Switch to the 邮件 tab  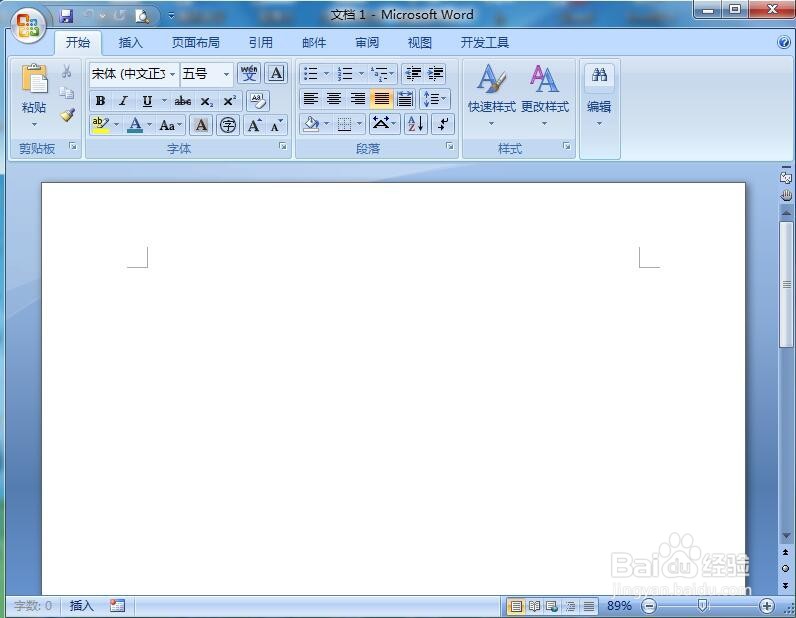[314, 43]
